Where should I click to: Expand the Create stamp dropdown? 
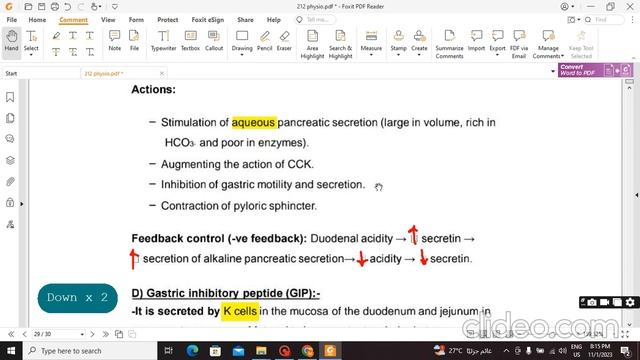pos(419,55)
